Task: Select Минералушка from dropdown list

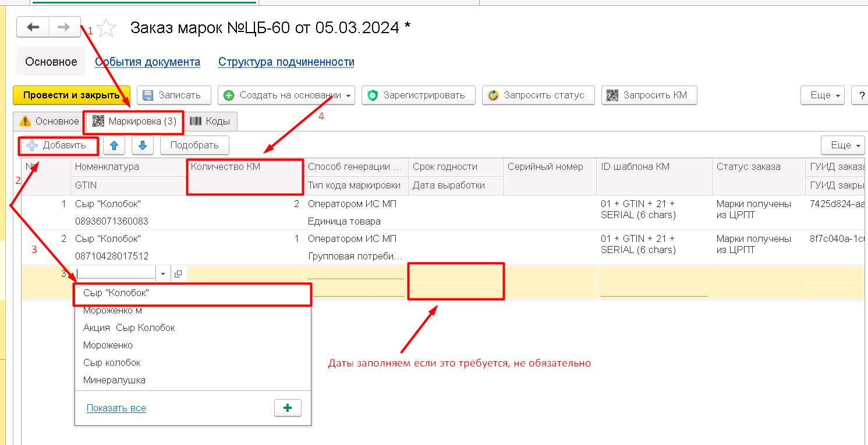Action: 193,380
